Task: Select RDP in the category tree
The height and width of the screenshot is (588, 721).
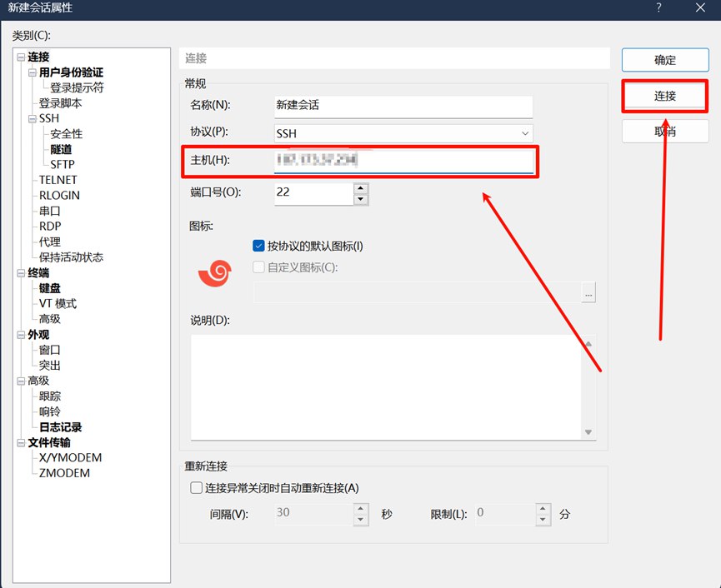Action: 48,226
